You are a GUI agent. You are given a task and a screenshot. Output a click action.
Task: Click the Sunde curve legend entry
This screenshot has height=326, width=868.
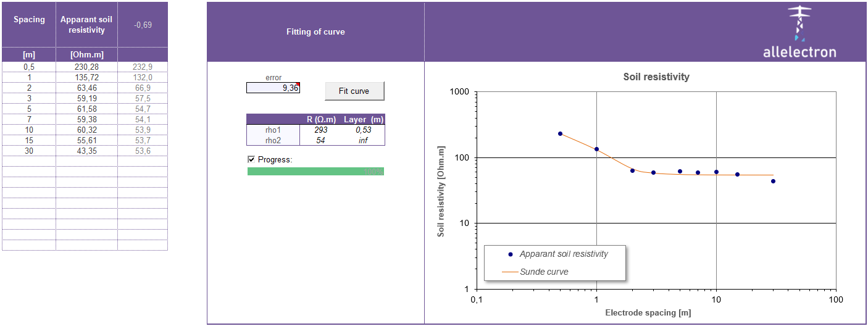544,271
